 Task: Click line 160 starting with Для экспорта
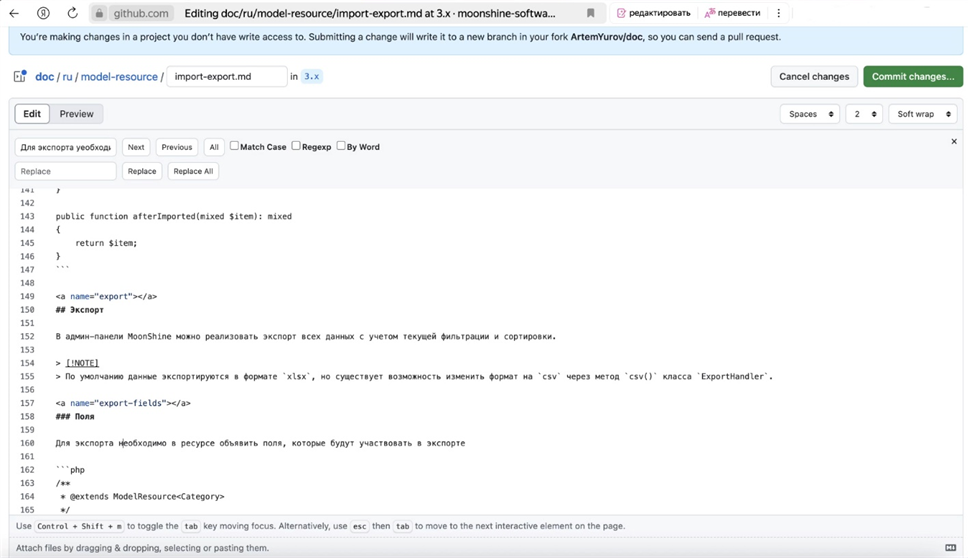tap(260, 443)
